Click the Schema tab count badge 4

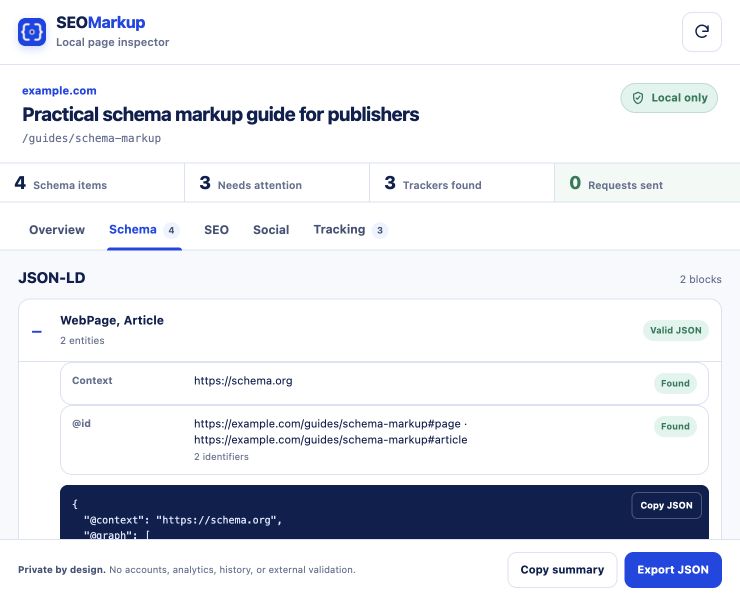coord(171,230)
